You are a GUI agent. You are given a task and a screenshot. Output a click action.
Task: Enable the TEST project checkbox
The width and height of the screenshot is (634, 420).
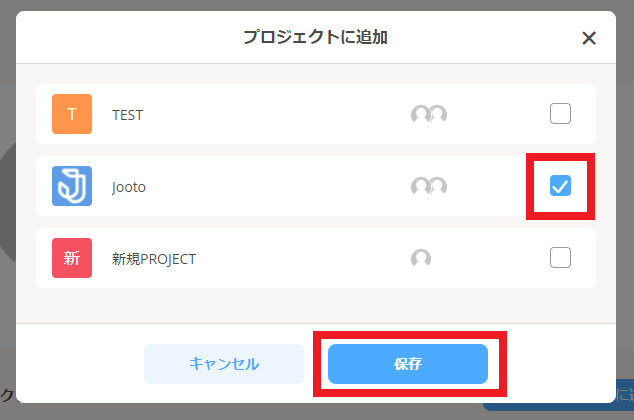pos(560,114)
